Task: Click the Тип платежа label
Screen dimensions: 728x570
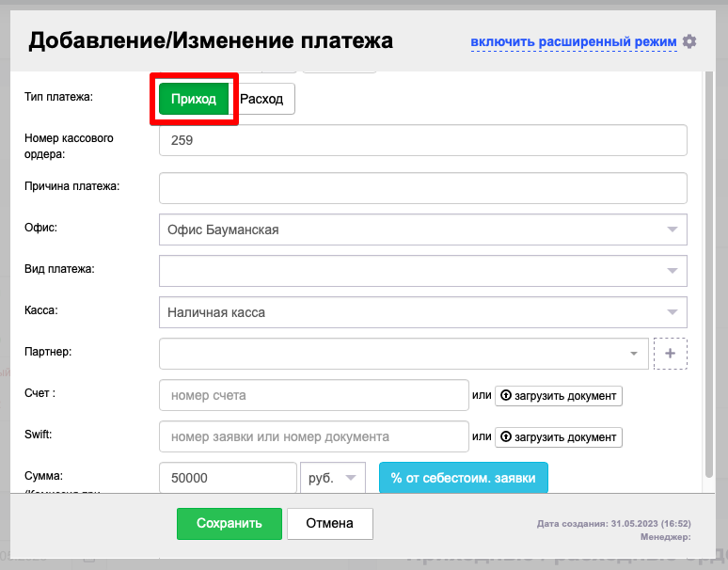Action: tap(58, 97)
